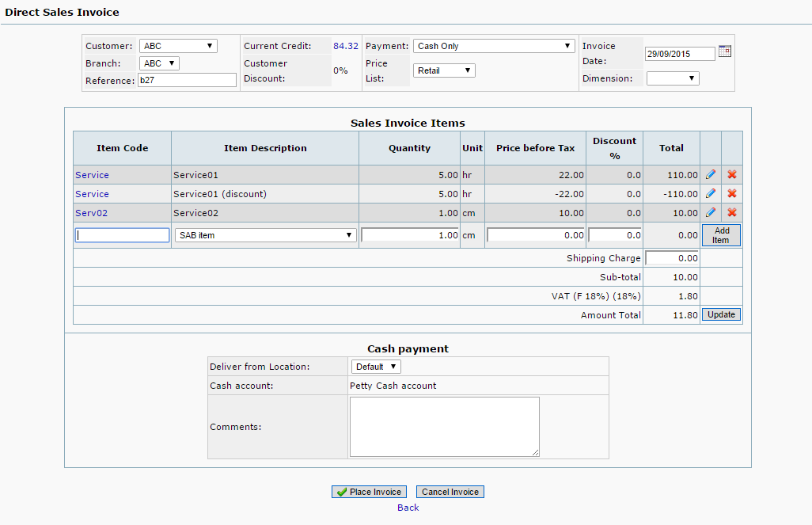Viewport: 812px width, 525px height.
Task: Open Deliver from Location dropdown
Action: [376, 367]
